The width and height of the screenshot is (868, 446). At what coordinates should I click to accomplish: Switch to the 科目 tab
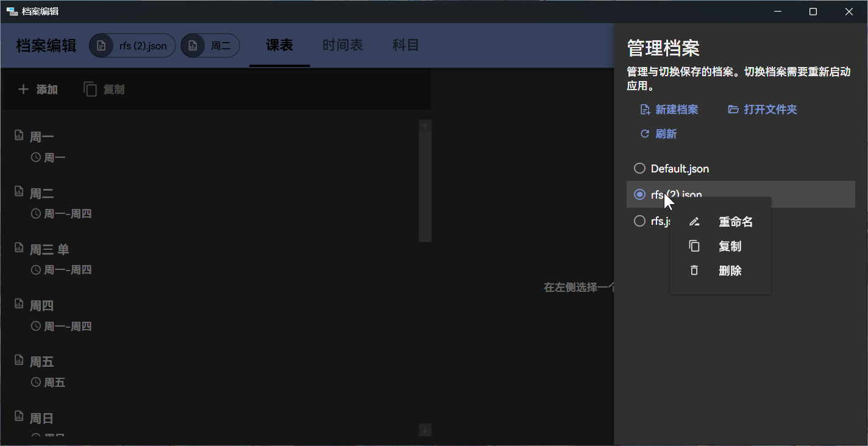[x=405, y=46]
